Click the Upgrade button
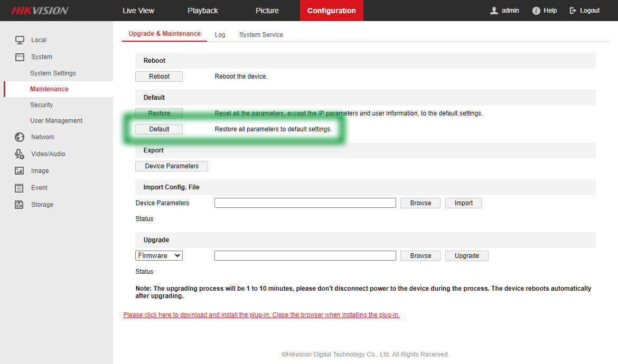 click(x=466, y=256)
